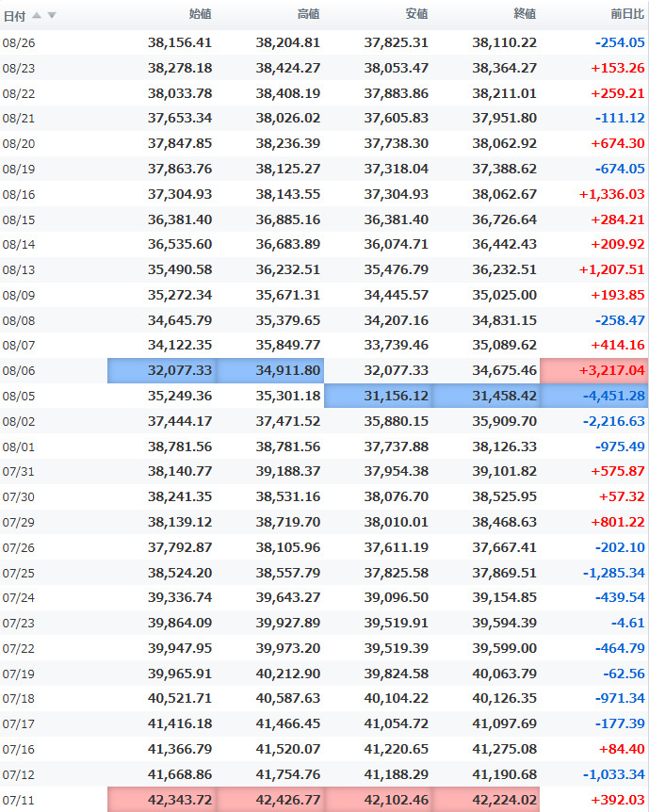The width and height of the screenshot is (649, 812).
Task: Select the 08/26 date cell
Action: point(19,43)
